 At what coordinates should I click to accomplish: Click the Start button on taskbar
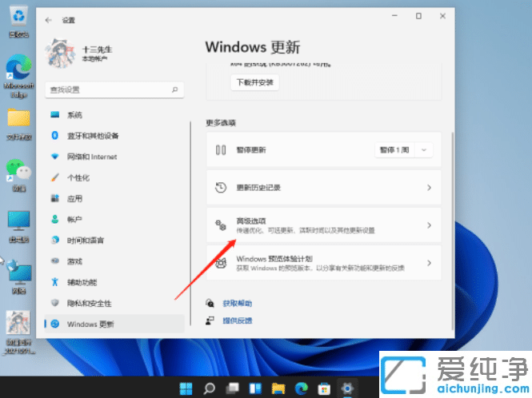[186, 388]
